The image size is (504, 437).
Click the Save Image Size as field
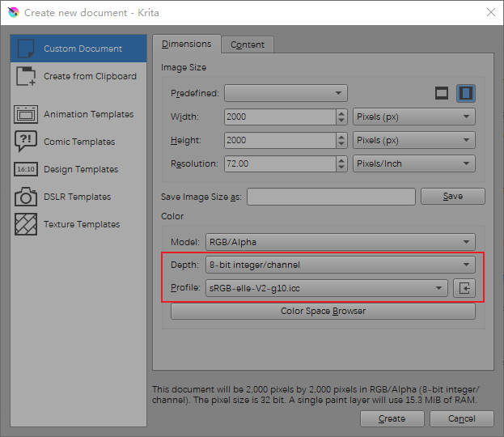pos(331,196)
